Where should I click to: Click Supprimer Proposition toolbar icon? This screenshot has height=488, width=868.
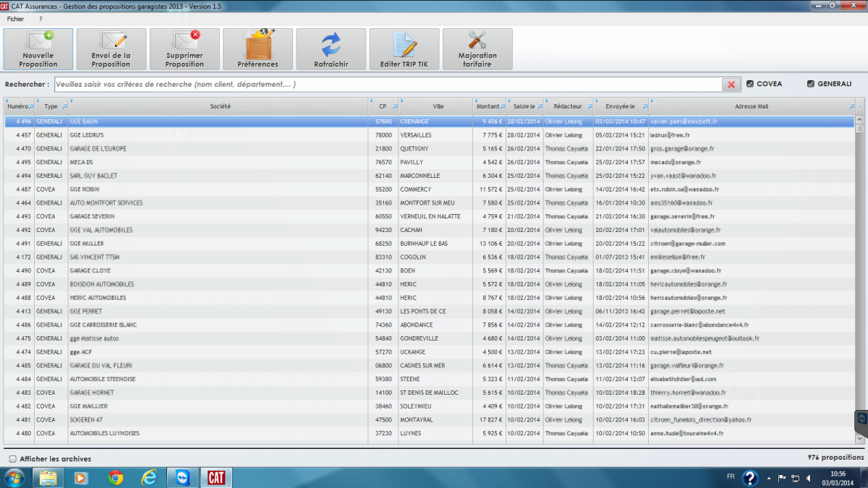click(184, 49)
